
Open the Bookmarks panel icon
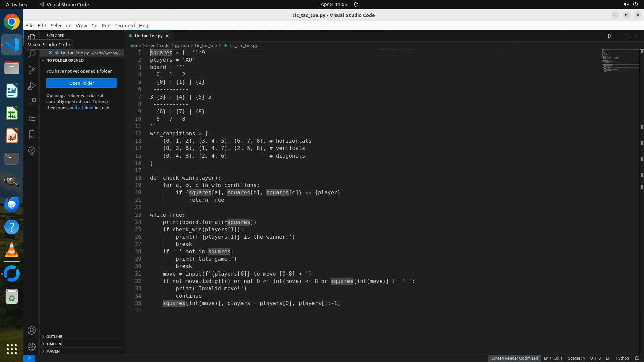click(x=32, y=134)
